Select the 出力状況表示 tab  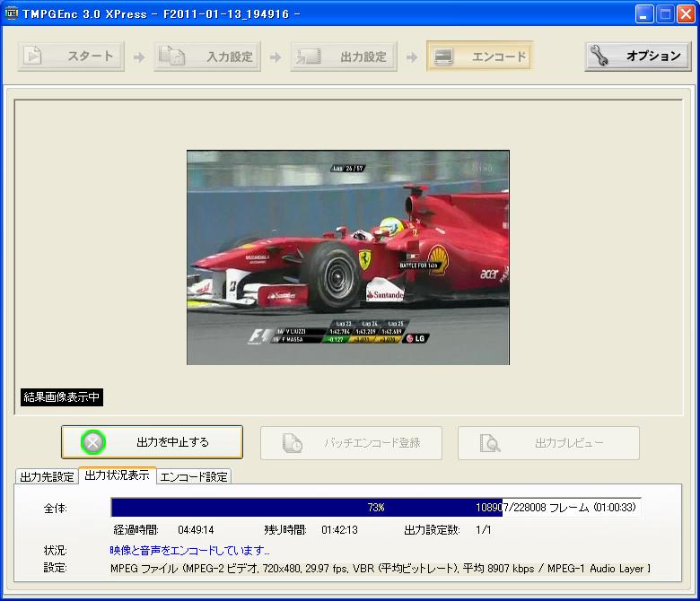coord(117,475)
